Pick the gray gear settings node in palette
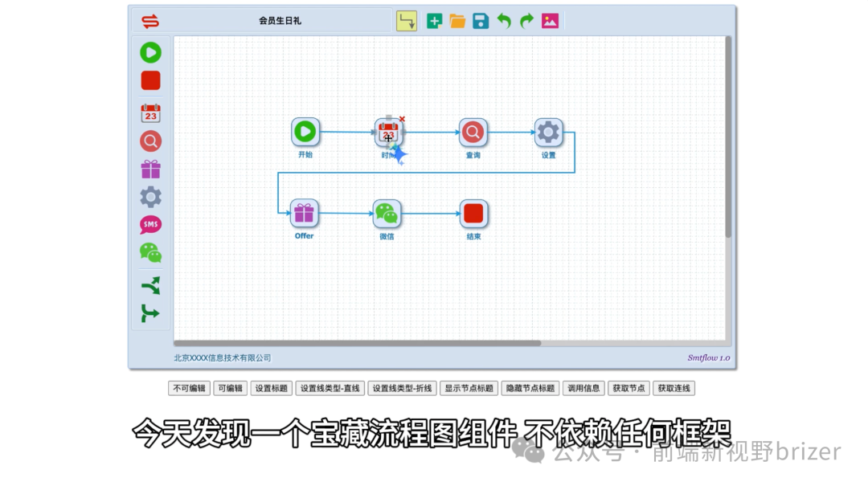 [150, 197]
